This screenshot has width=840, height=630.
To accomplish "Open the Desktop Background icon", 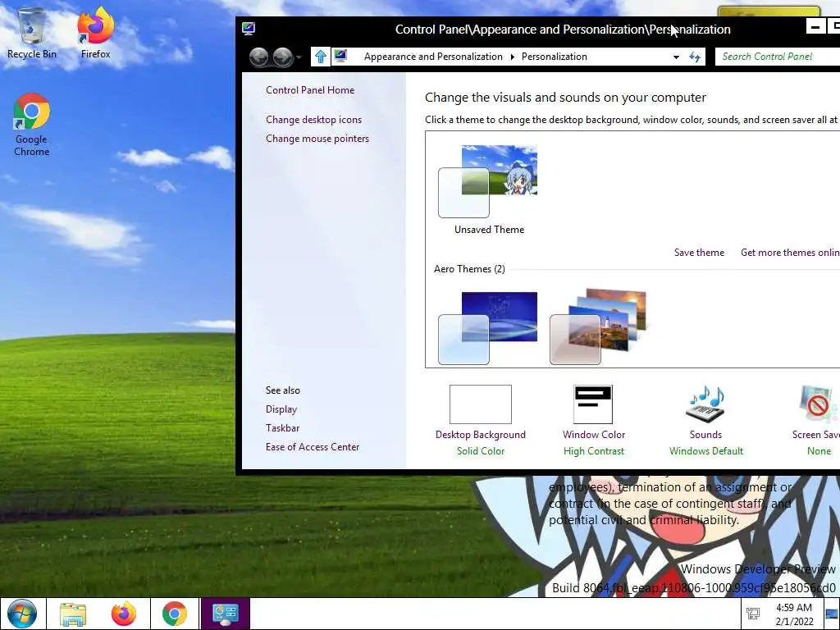I will click(x=481, y=404).
